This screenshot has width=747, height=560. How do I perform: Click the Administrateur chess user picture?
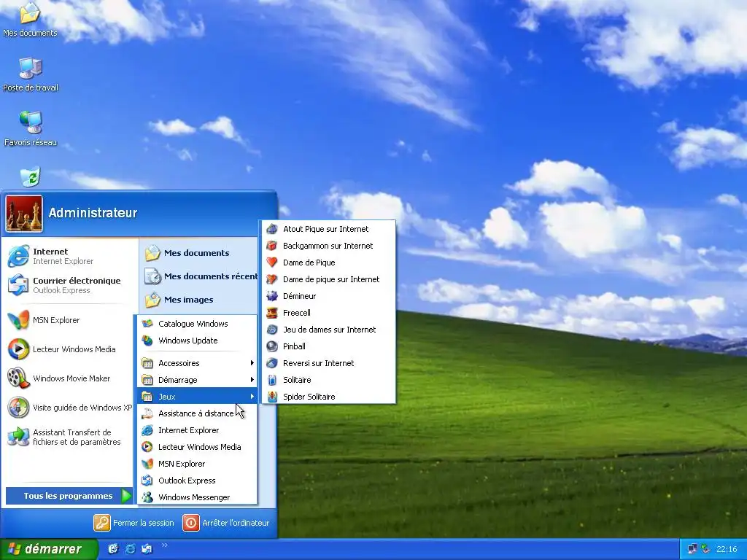click(24, 214)
